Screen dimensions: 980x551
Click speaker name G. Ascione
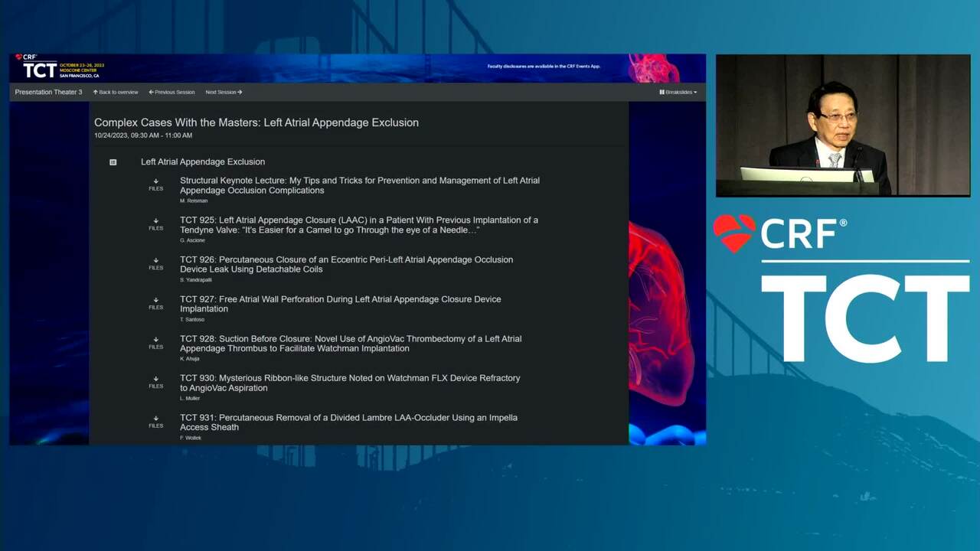(192, 240)
